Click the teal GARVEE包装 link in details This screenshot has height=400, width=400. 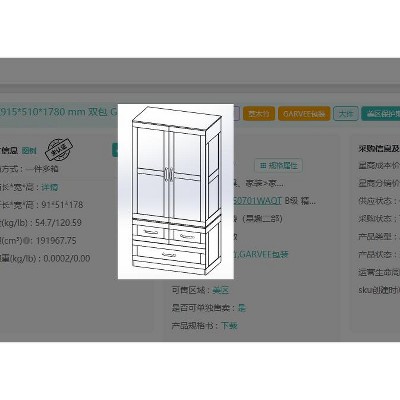[261, 254]
